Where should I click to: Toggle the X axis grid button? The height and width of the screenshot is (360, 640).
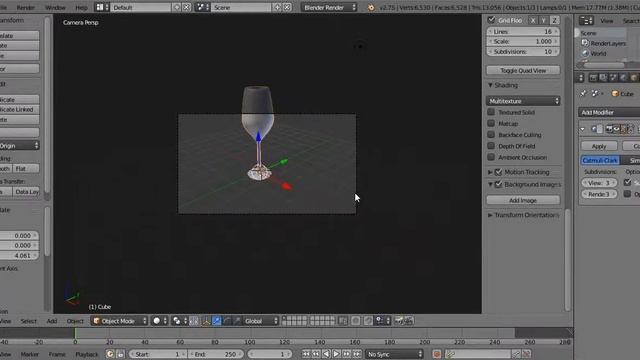(533, 20)
